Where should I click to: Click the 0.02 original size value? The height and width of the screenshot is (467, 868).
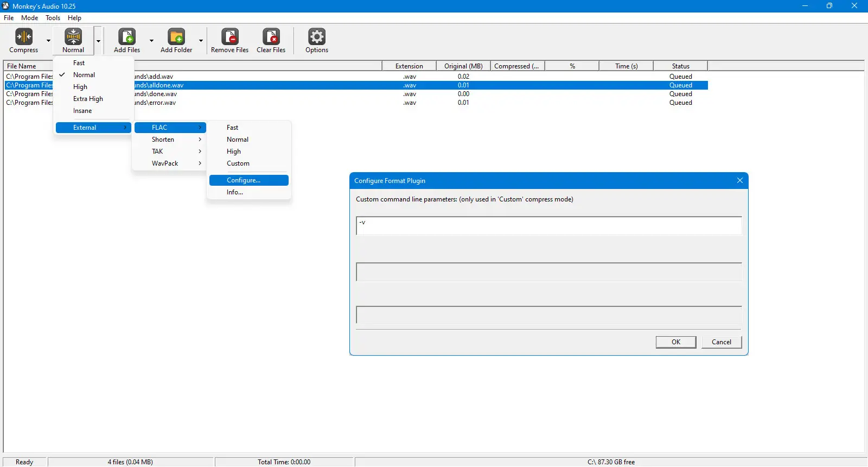[463, 77]
